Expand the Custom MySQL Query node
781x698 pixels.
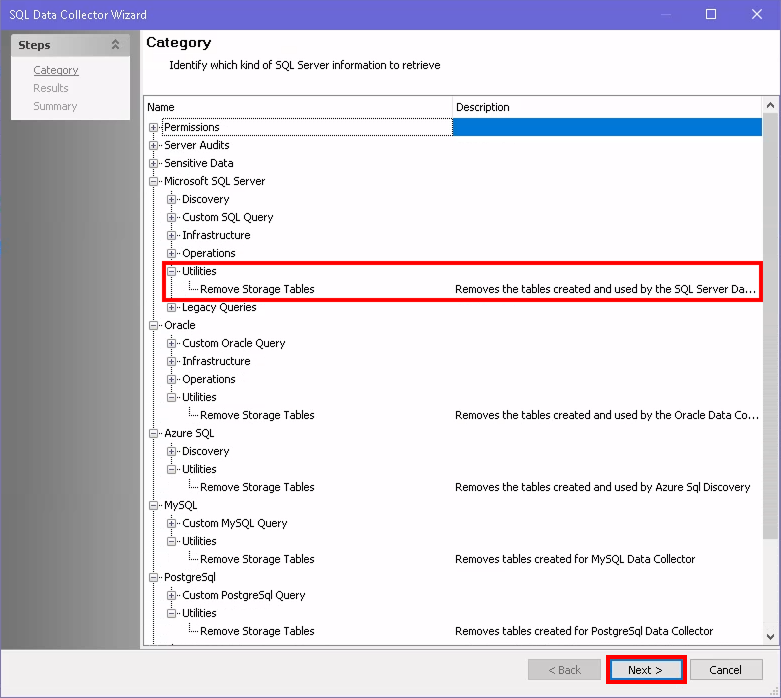(x=171, y=523)
